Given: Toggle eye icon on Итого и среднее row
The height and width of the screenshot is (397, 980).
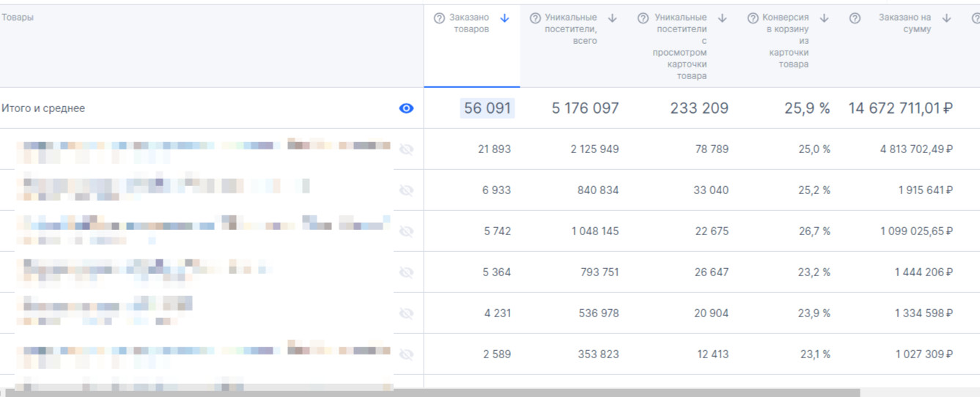Looking at the screenshot, I should 406,108.
